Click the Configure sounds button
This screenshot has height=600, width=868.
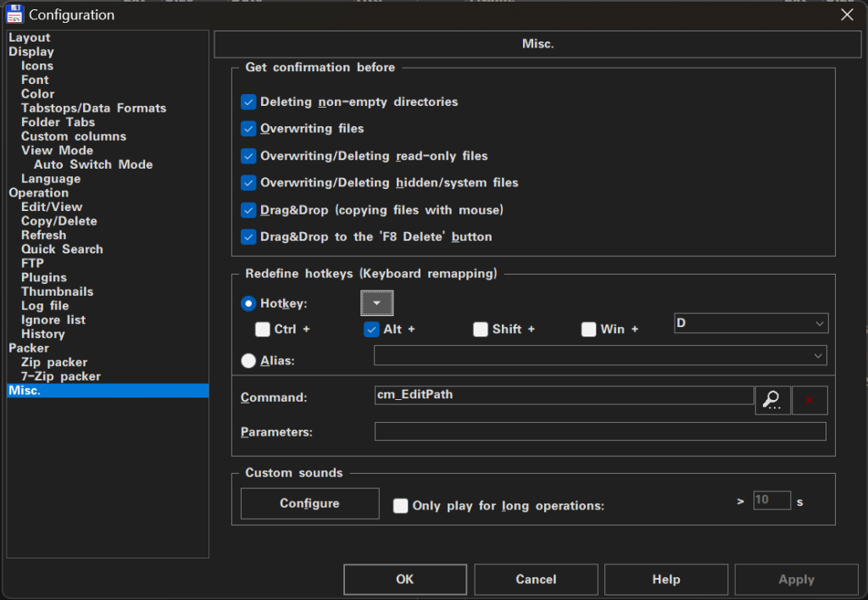click(x=310, y=503)
